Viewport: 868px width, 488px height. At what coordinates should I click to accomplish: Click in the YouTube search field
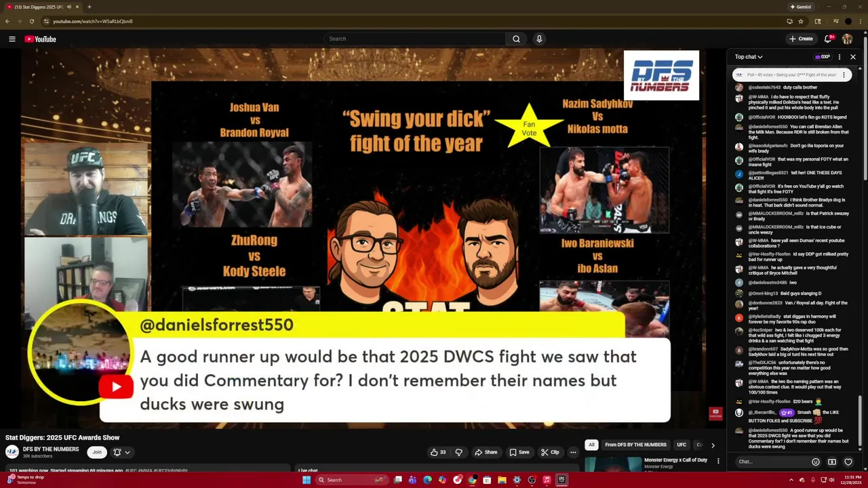415,39
